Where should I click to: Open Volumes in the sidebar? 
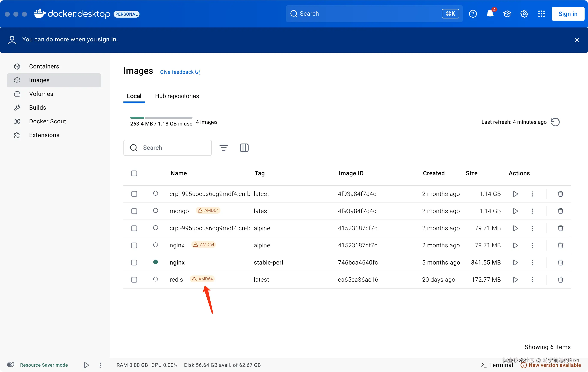pyautogui.click(x=41, y=94)
